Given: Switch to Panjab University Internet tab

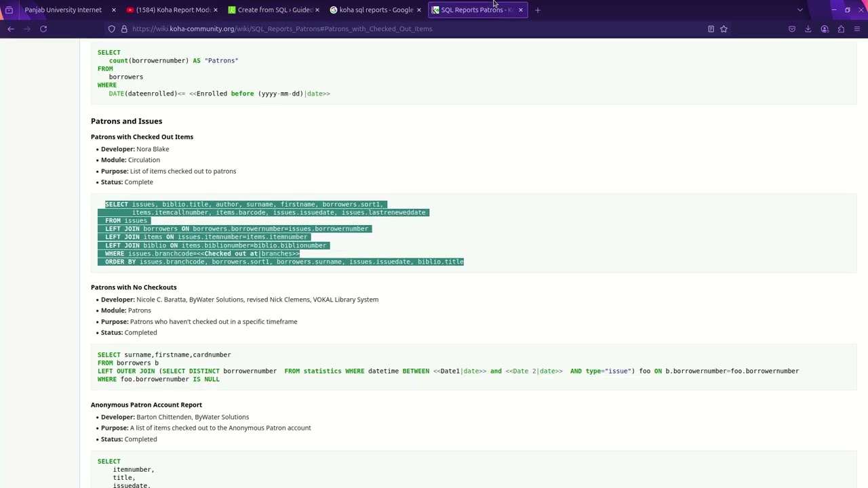Looking at the screenshot, I should [63, 10].
